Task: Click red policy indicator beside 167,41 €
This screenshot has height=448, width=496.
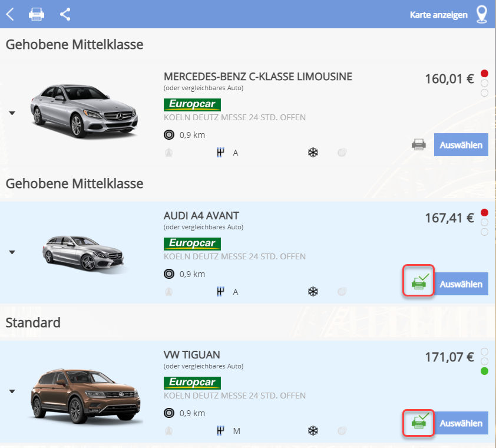Action: point(484,212)
